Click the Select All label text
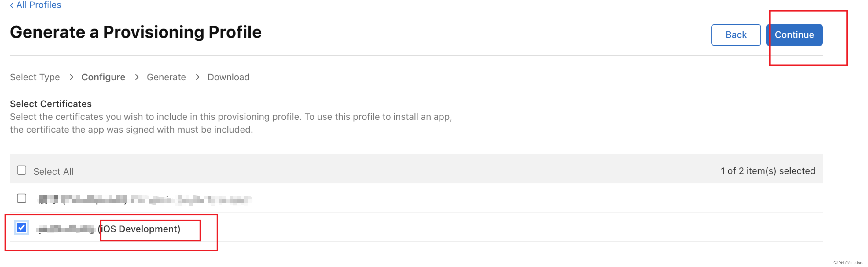Image resolution: width=868 pixels, height=267 pixels. 53,171
